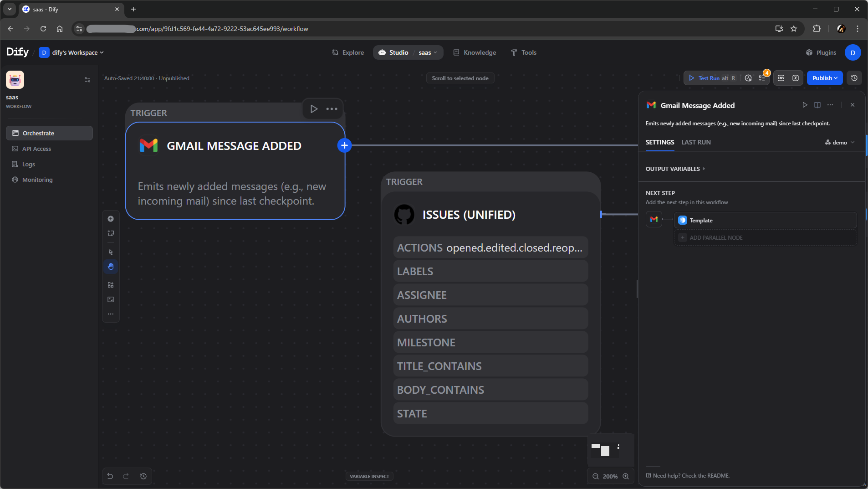The width and height of the screenshot is (868, 489).
Task: Open the ENV environment variables panel
Action: [x=781, y=78]
